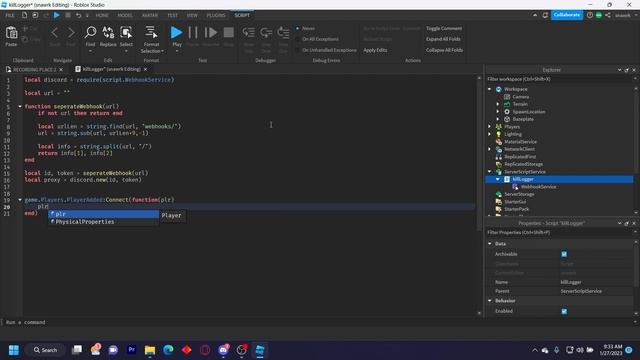
Task: Expand the SpawnLocation tree node
Action: click(x=498, y=111)
